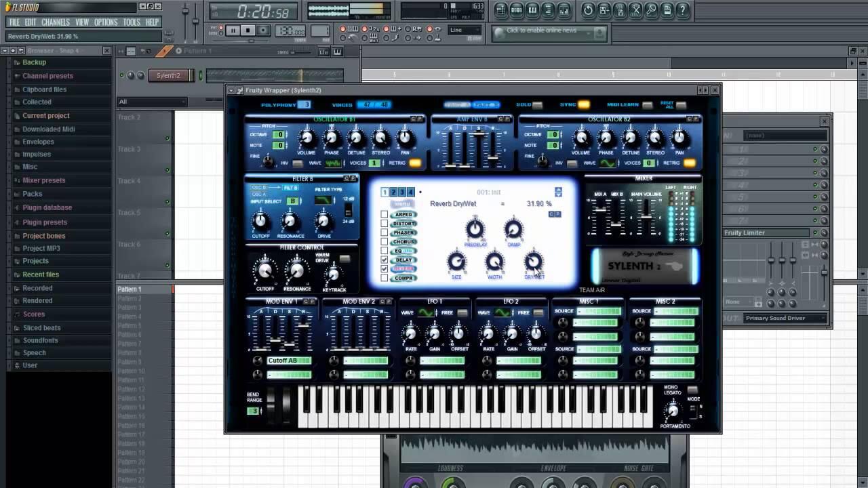The image size is (868, 488).
Task: Click the Oscillator B1 OCTAVE value
Action: 278,134
